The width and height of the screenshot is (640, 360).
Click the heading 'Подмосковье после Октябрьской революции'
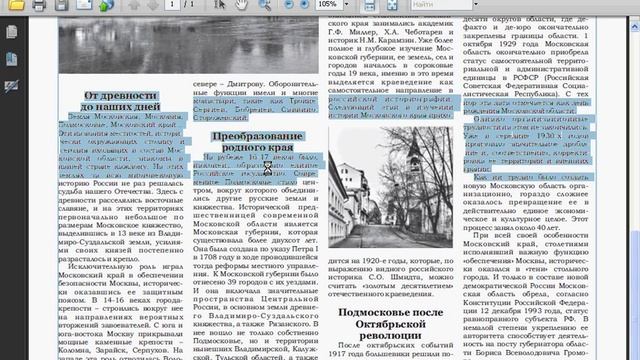tap(391, 324)
